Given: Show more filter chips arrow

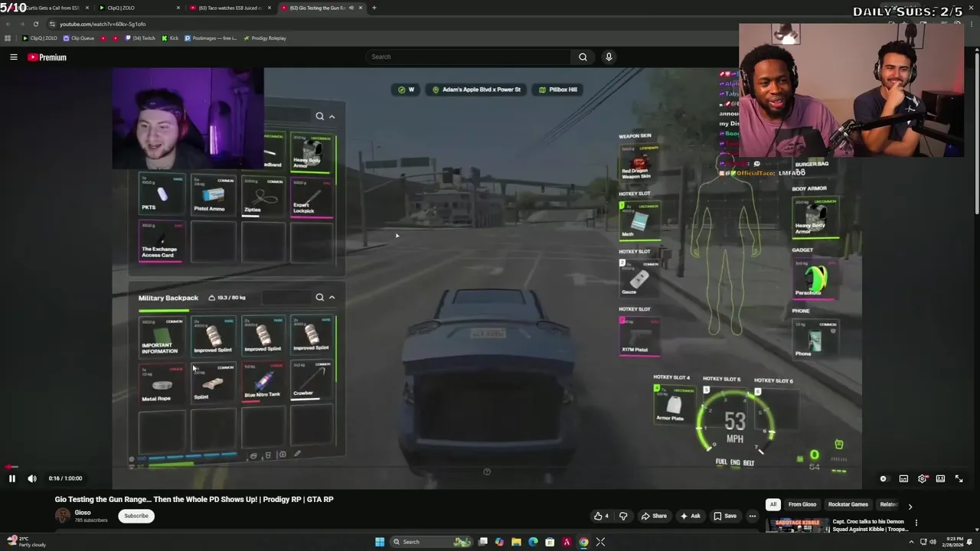Looking at the screenshot, I should pyautogui.click(x=910, y=506).
